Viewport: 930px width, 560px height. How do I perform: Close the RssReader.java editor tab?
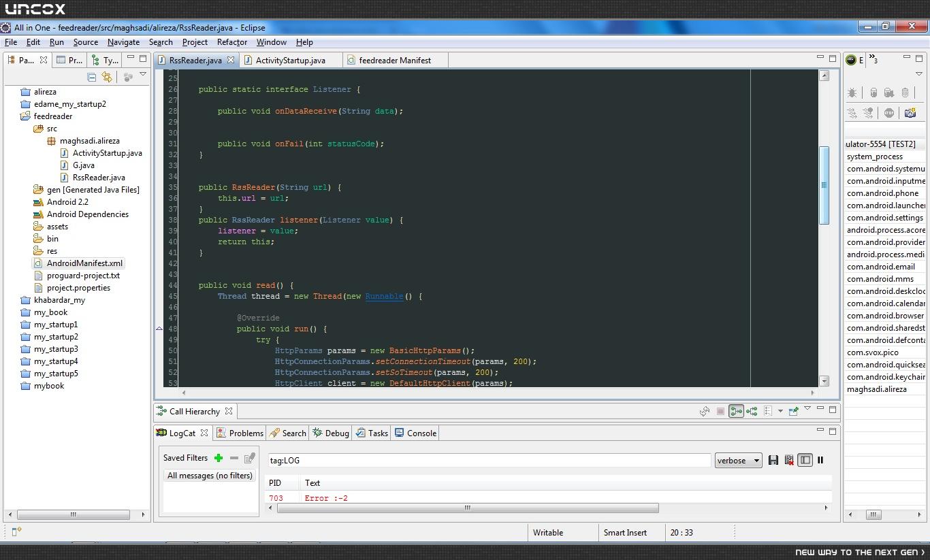pyautogui.click(x=231, y=60)
